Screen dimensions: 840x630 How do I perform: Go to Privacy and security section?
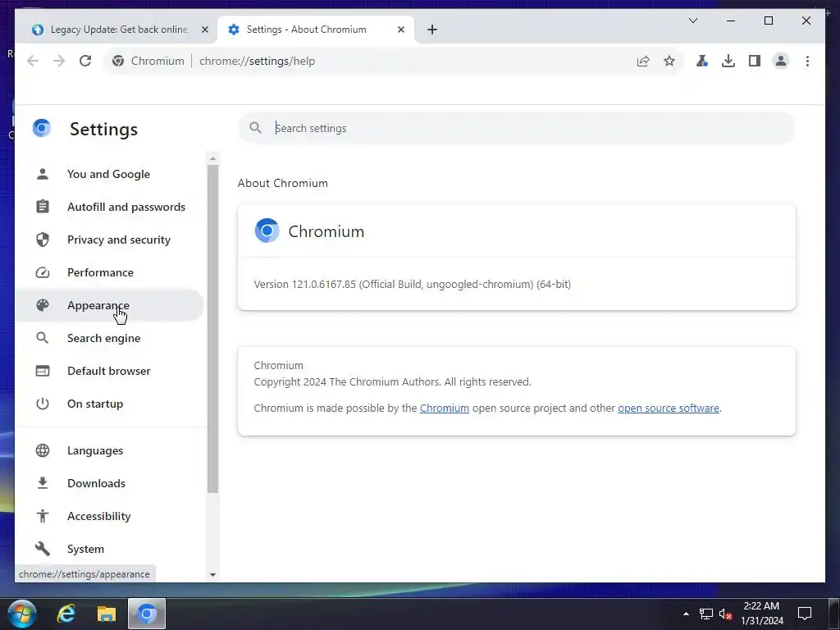tap(109, 240)
